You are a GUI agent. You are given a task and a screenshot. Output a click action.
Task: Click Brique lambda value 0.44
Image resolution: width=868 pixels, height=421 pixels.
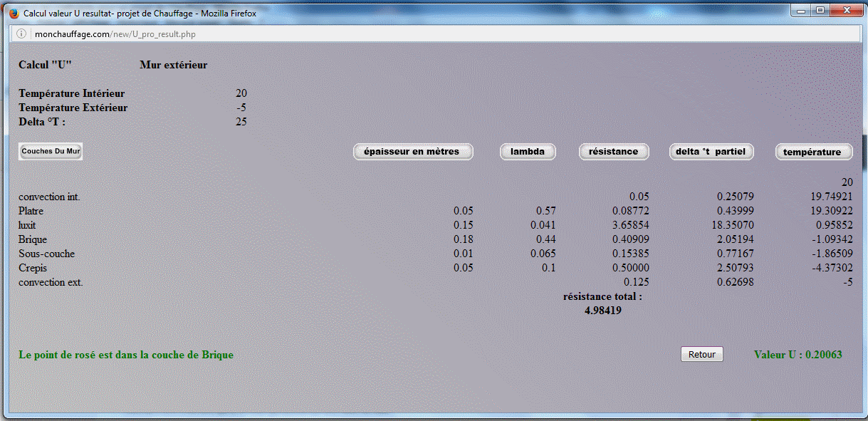pos(546,239)
